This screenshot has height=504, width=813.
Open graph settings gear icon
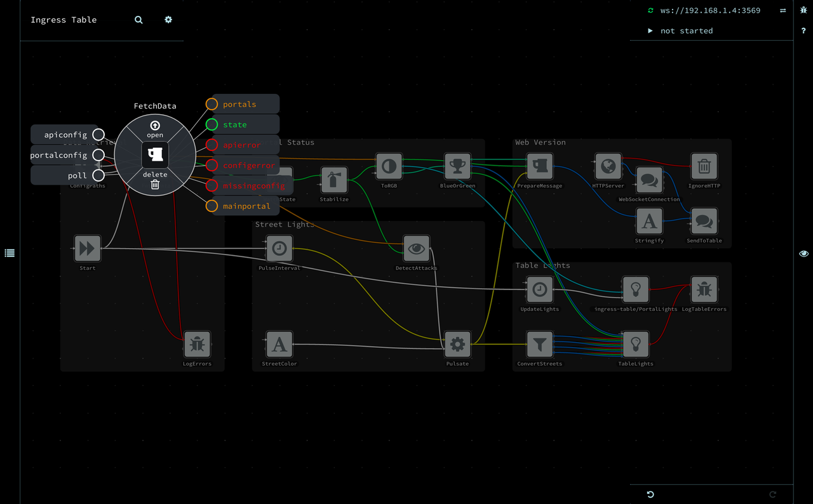tap(168, 20)
